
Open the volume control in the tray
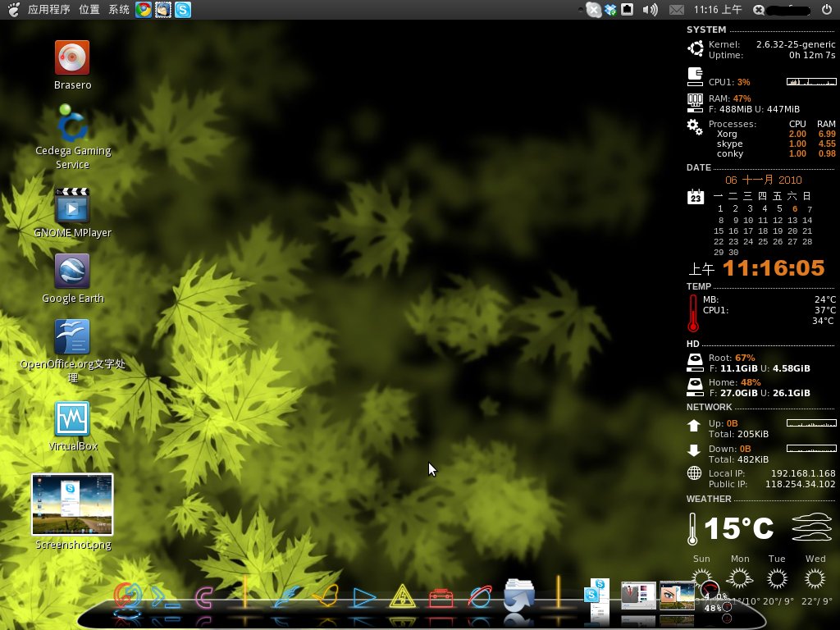tap(650, 10)
